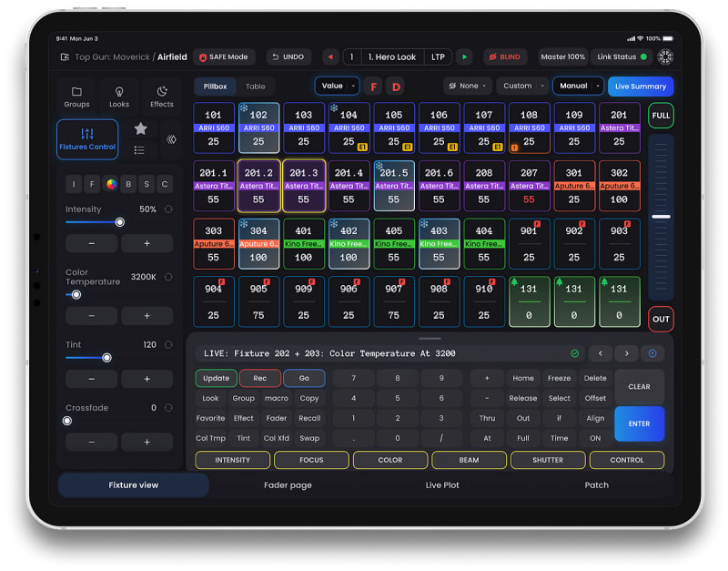The height and width of the screenshot is (571, 728).
Task: Switch to the Table view tab
Action: (256, 87)
